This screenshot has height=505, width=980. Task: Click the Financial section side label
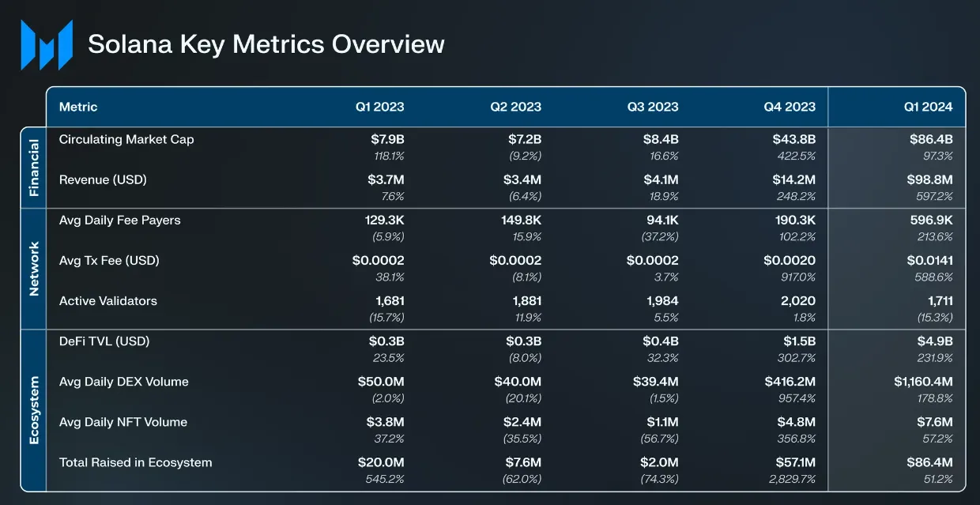coord(33,168)
